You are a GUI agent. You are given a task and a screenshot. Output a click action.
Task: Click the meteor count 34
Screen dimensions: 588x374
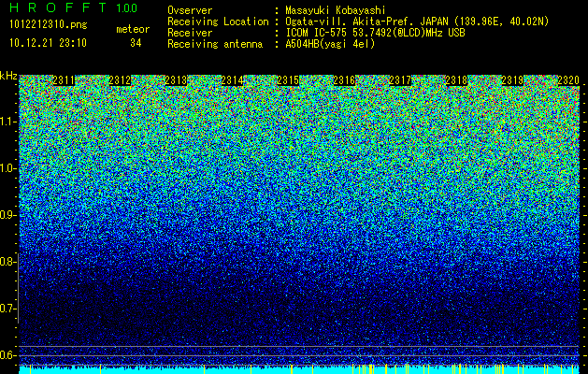pyautogui.click(x=136, y=43)
